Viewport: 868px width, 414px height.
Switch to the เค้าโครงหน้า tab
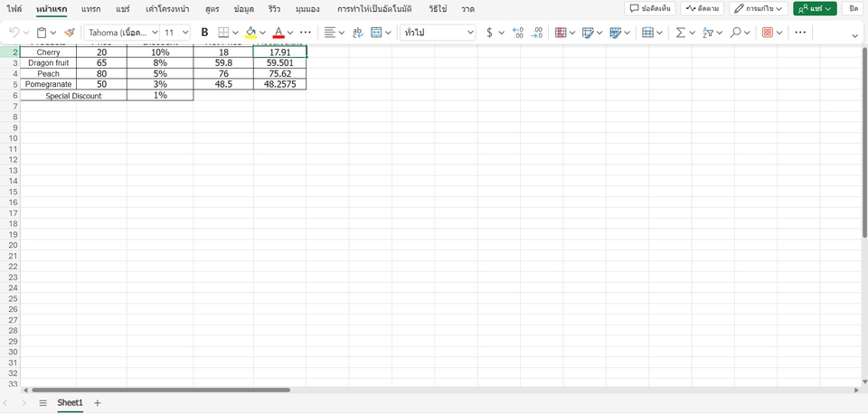pos(167,9)
